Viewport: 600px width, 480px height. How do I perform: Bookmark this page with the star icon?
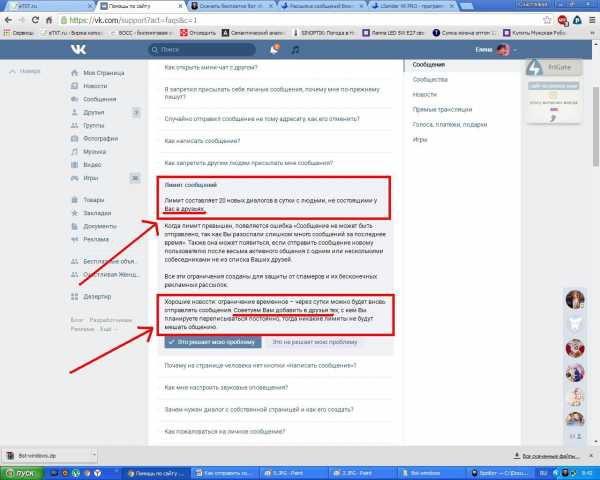(547, 20)
